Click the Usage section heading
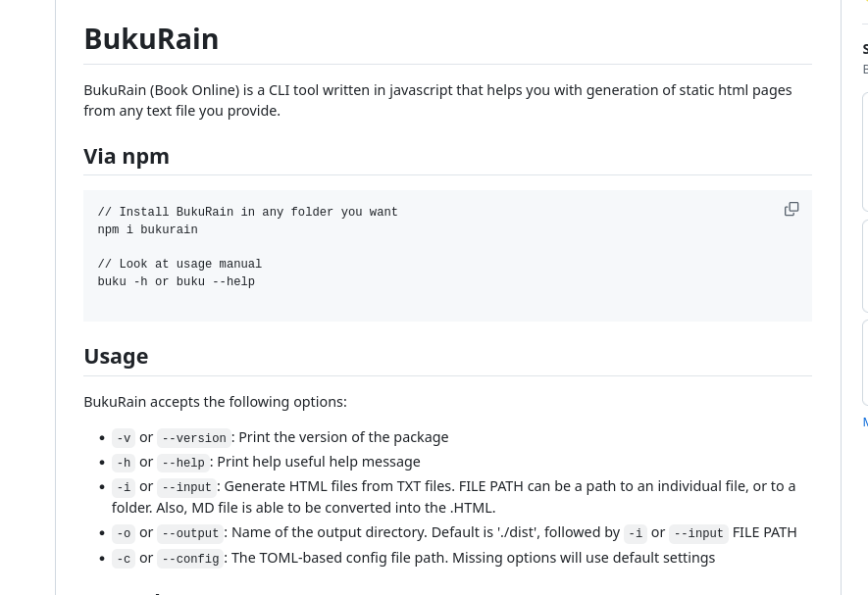Image resolution: width=868 pixels, height=595 pixels. point(116,357)
